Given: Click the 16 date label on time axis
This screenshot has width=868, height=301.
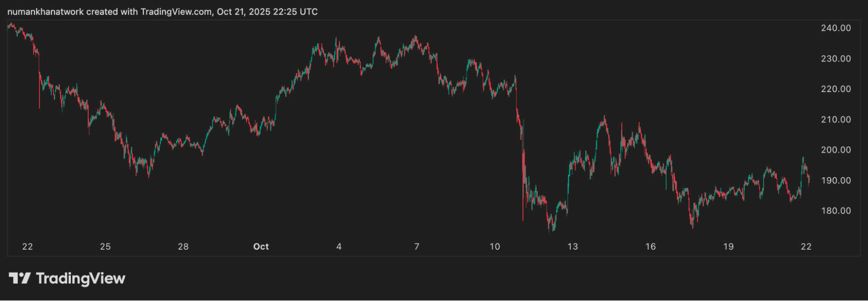Looking at the screenshot, I should pyautogui.click(x=650, y=246).
